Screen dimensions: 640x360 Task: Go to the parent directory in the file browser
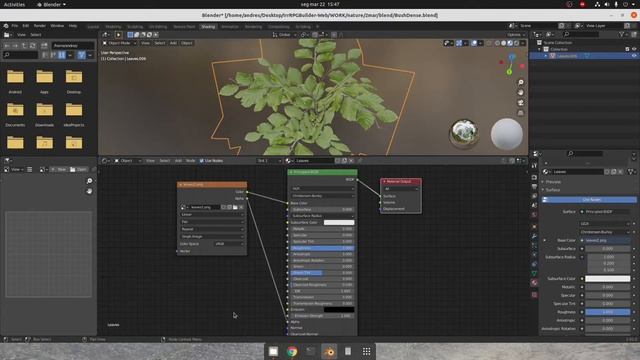[24, 46]
